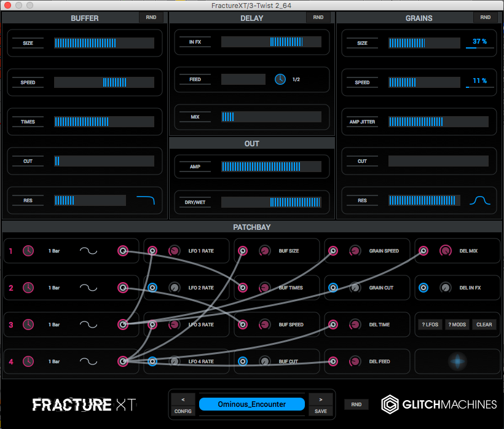
Task: Set the Buffer SIZE slider
Action: pyautogui.click(x=104, y=43)
